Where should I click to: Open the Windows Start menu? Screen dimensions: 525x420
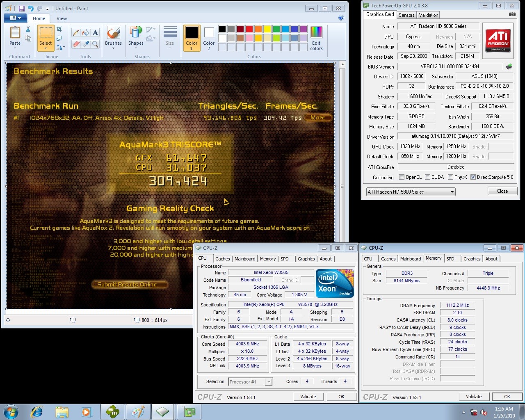pyautogui.click(x=11, y=412)
